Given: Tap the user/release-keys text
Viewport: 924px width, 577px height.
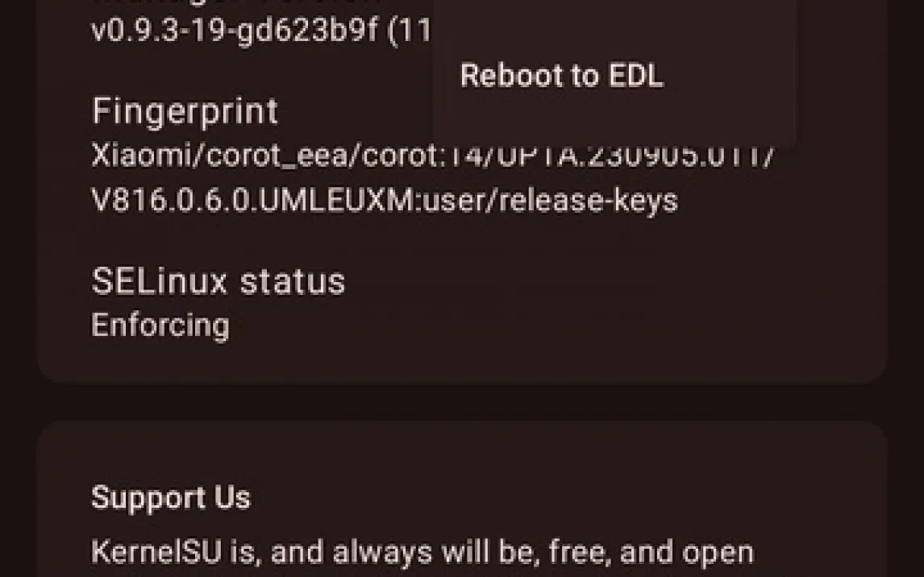Looking at the screenshot, I should tap(551, 201).
